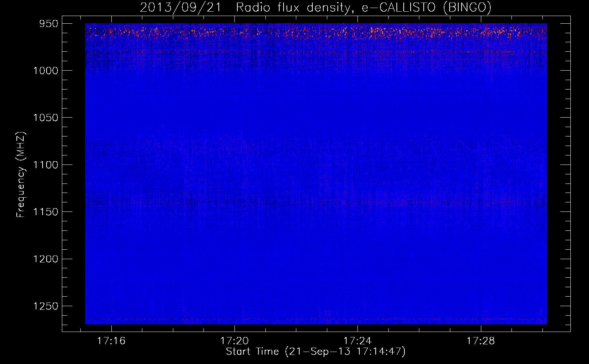Click the plot title '2013/09/21 Radio flux density'
This screenshot has height=364, width=589.
click(x=316, y=8)
